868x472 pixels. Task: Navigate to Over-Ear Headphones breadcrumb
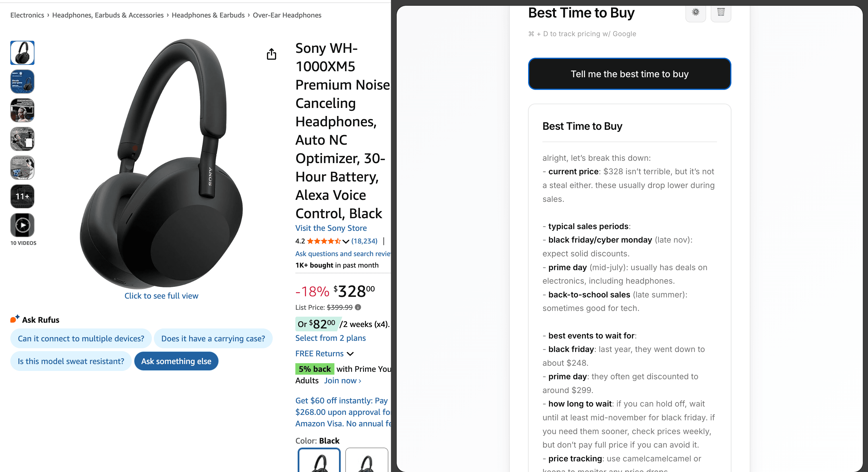[x=287, y=15]
